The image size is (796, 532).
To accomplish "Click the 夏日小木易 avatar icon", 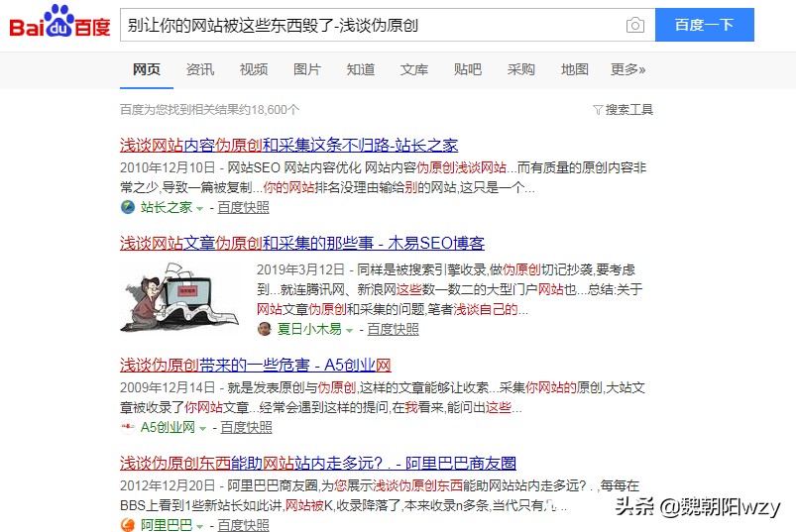I will (264, 329).
